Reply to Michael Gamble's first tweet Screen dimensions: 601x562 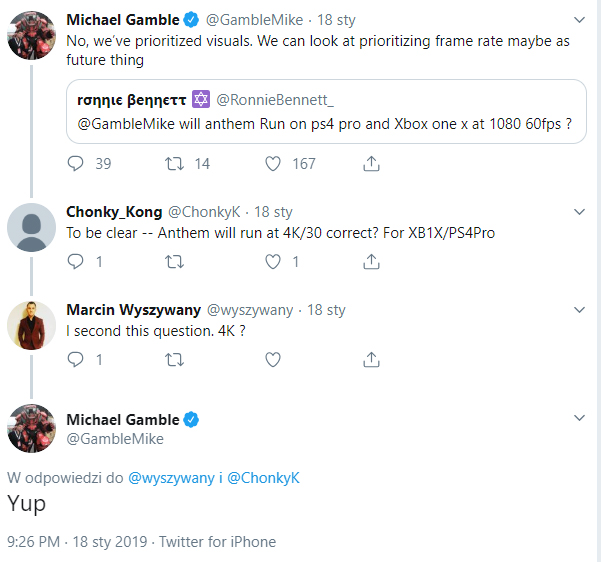[76, 163]
